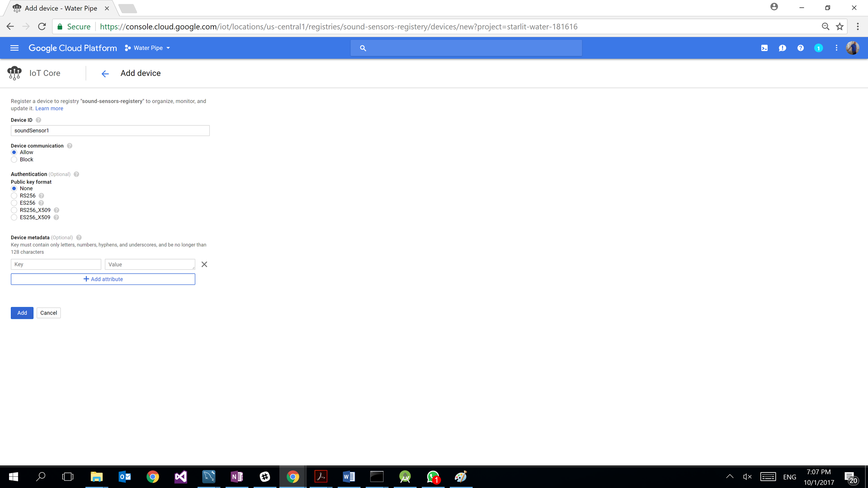Click the blue Add button
This screenshot has height=488, width=868.
point(22,313)
